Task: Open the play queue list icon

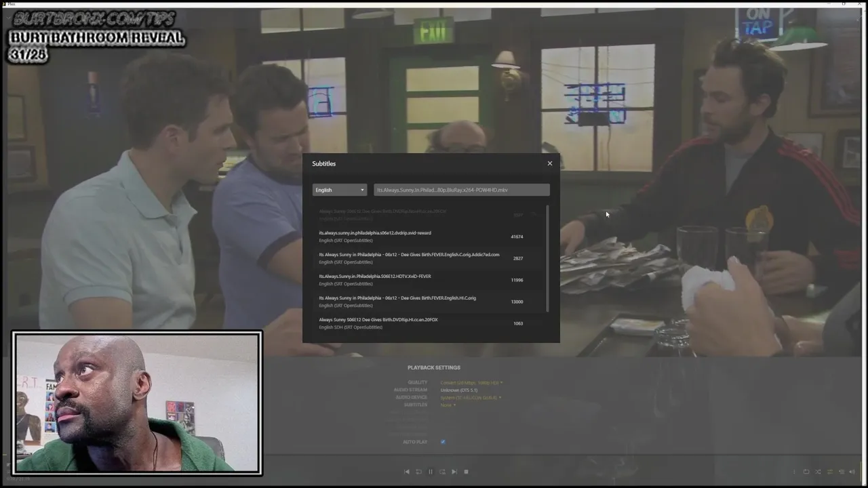Action: 842,472
